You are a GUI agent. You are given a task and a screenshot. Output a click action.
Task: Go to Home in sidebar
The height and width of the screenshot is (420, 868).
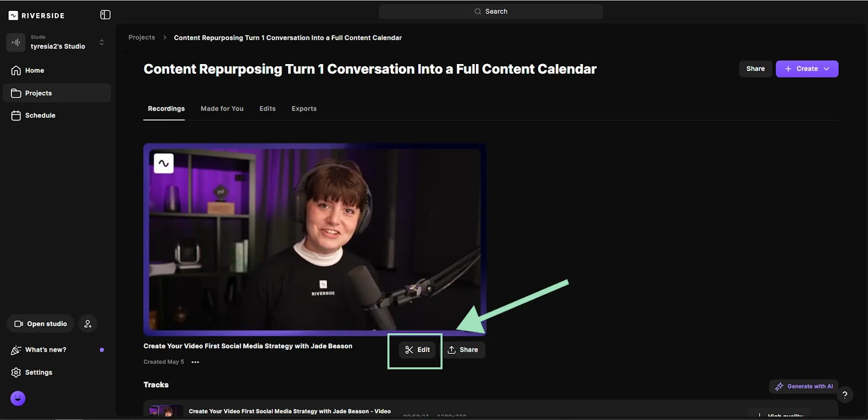(x=34, y=71)
